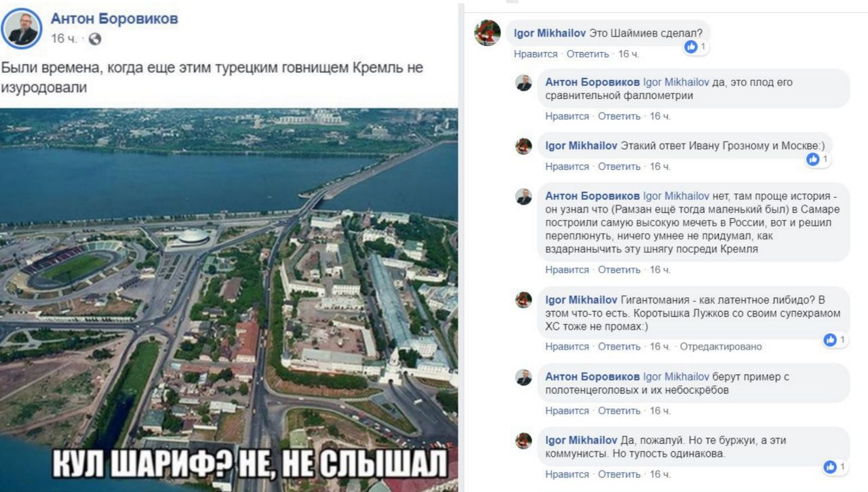Open Антон Боровиков's avatar beside the 'полотенцеголовых' reply
The width and height of the screenshot is (868, 492).
524,377
